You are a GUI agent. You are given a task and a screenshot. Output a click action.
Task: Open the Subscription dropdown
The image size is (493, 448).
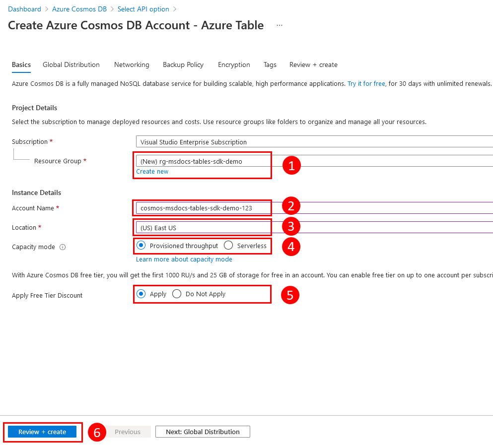[314, 142]
